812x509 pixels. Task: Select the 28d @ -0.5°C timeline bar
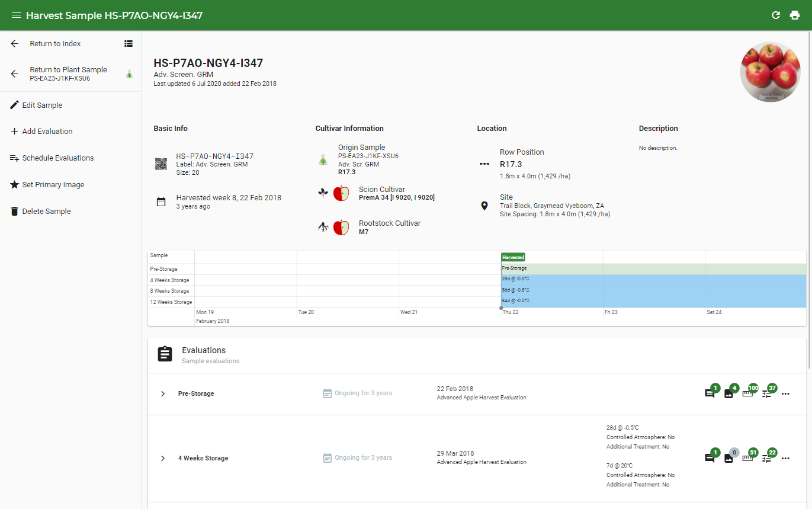[654, 279]
